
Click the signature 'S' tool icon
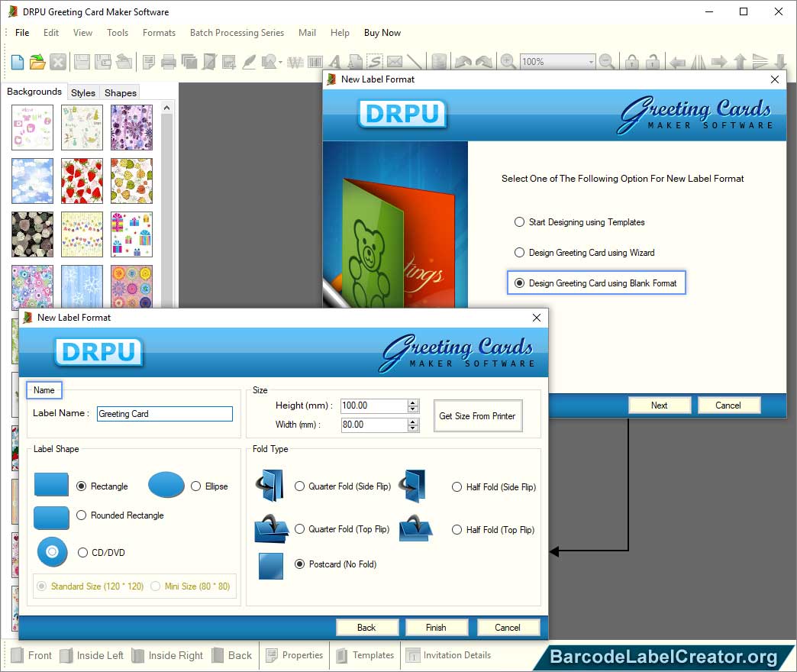tap(375, 62)
